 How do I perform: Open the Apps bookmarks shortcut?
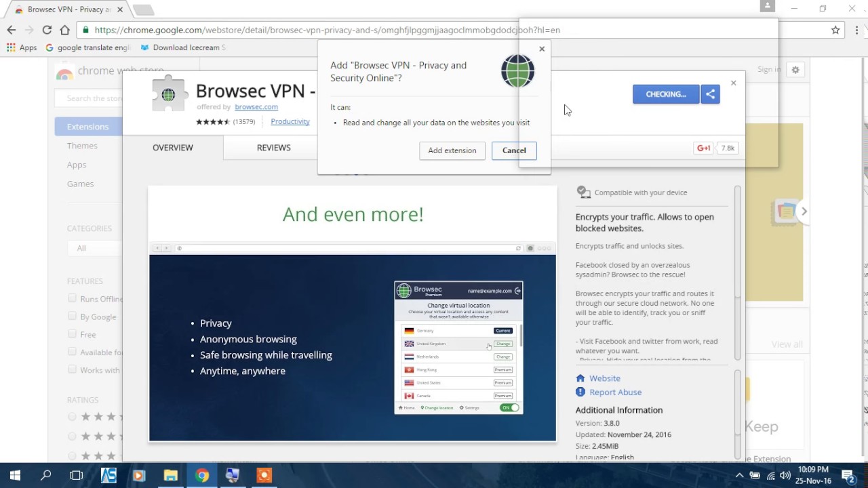[22, 47]
